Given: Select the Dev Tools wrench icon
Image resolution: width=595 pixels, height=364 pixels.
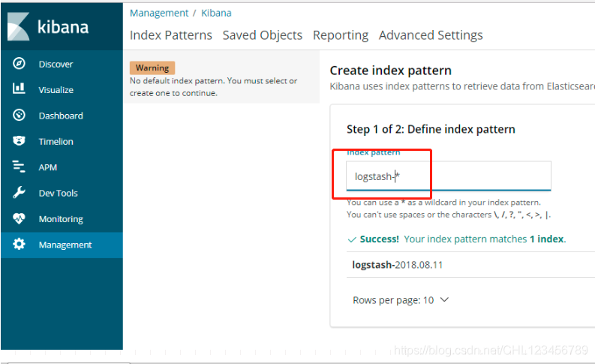Looking at the screenshot, I should coord(19,192).
